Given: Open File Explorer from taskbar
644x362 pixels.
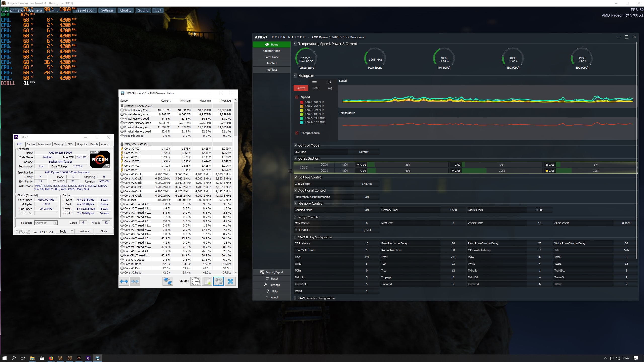Looking at the screenshot, I should [x=32, y=358].
